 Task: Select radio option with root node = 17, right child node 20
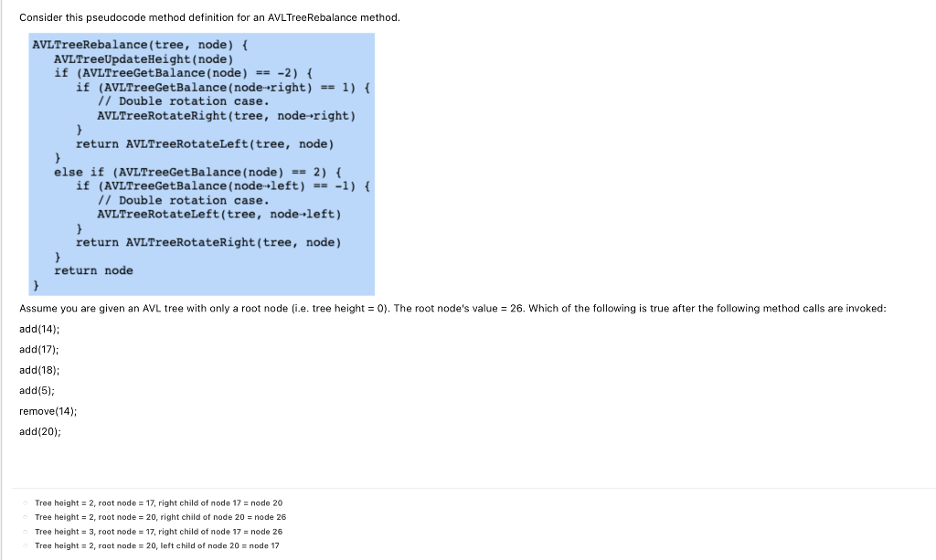pyautogui.click(x=158, y=502)
